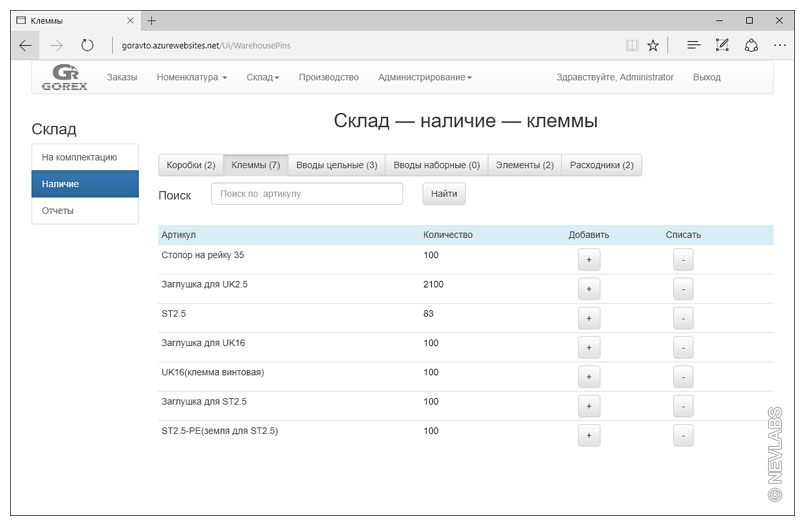Click the search by артикул input field
Image resolution: width=805 pixels, height=526 pixels.
pyautogui.click(x=306, y=194)
